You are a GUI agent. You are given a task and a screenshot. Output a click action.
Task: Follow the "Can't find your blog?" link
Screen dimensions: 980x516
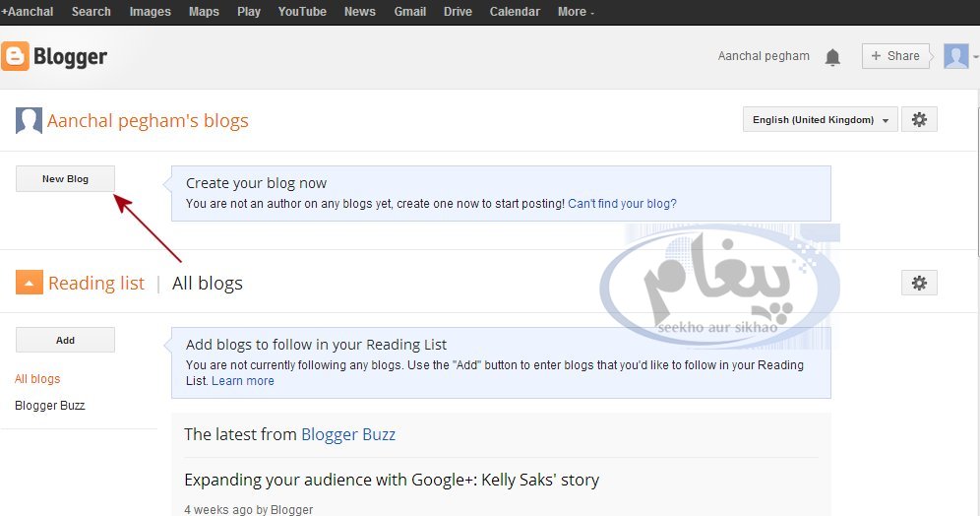pyautogui.click(x=622, y=204)
